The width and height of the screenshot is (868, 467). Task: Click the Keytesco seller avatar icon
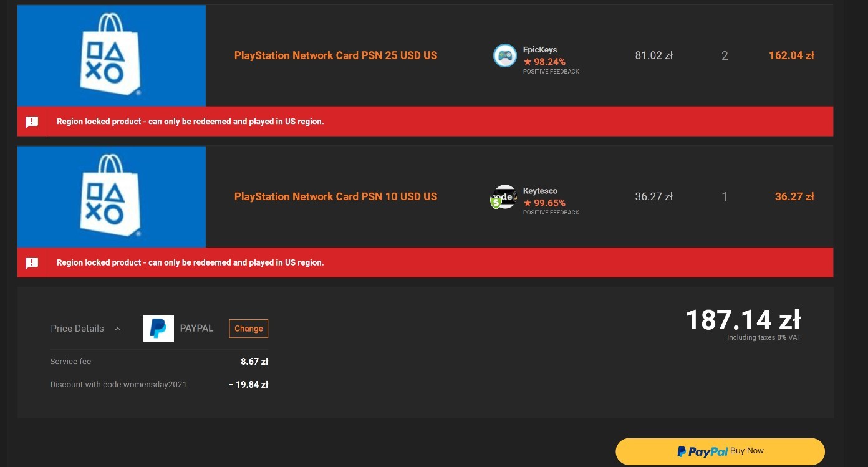pyautogui.click(x=504, y=196)
